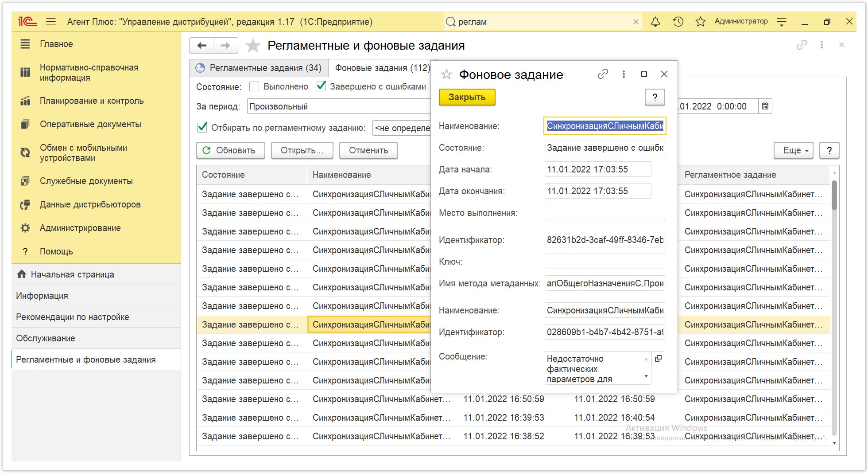Viewport: 868px width, 473px height.
Task: Open help in Фоновое задание dialog
Action: [x=655, y=97]
